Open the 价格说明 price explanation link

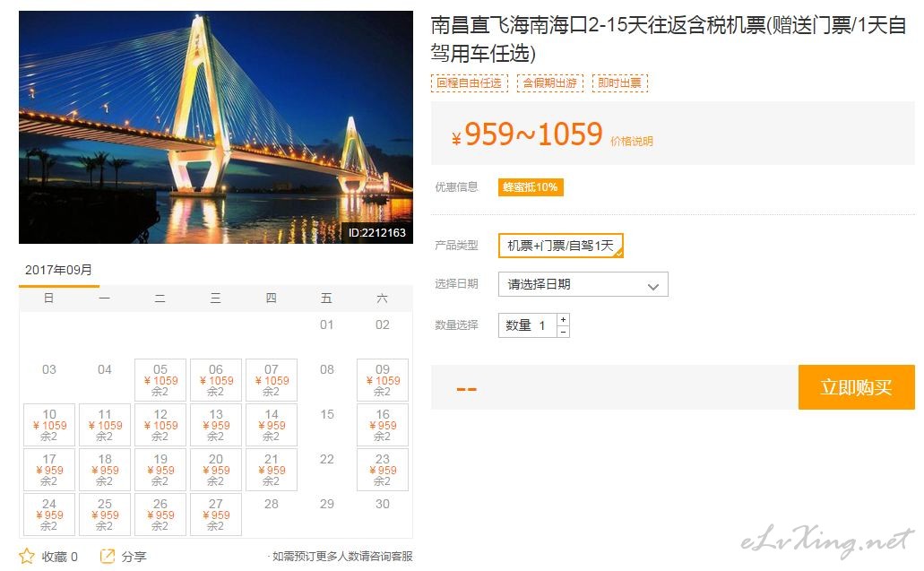[x=632, y=142]
